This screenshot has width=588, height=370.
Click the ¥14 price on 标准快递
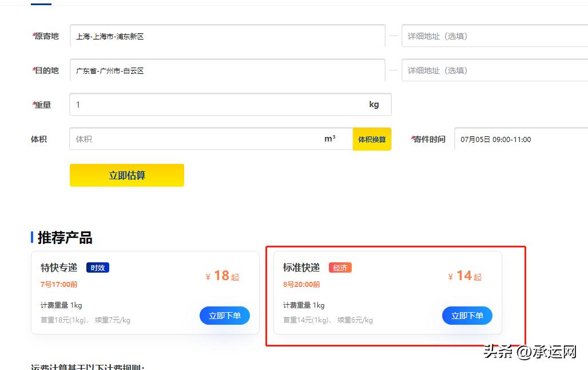pos(464,275)
